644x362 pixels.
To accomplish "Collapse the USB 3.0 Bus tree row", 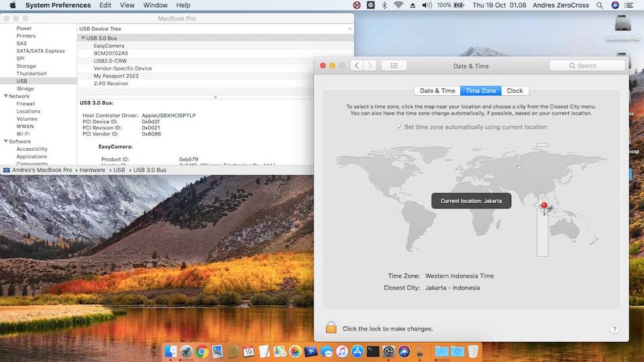I will (83, 38).
